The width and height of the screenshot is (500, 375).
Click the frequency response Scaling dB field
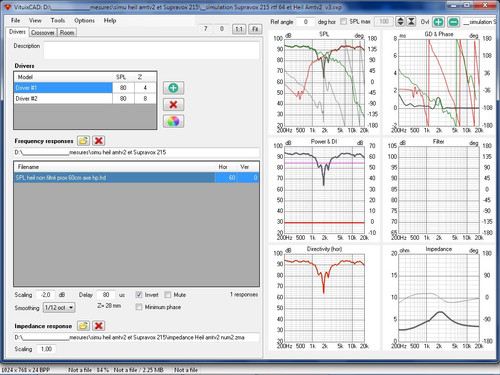tap(46, 295)
